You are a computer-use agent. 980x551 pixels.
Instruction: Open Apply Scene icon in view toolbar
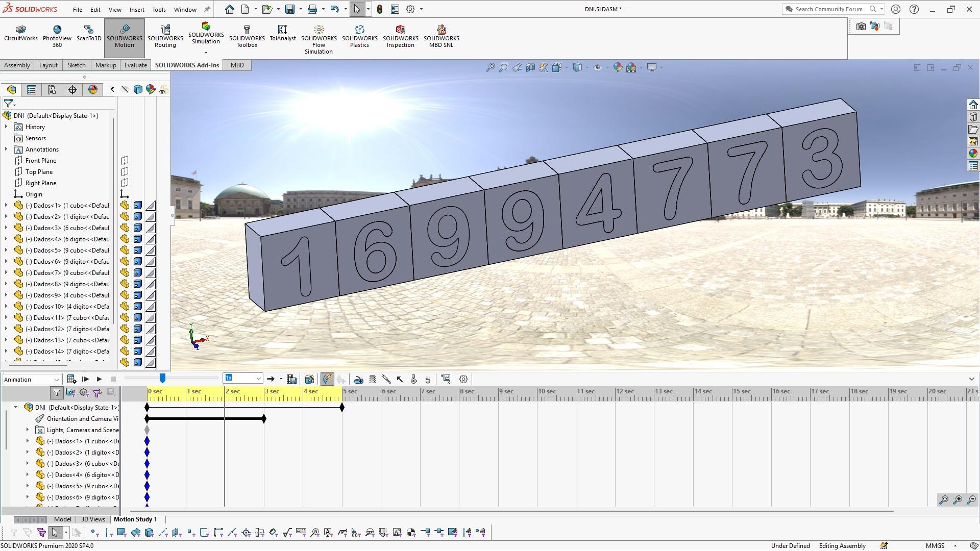point(631,67)
